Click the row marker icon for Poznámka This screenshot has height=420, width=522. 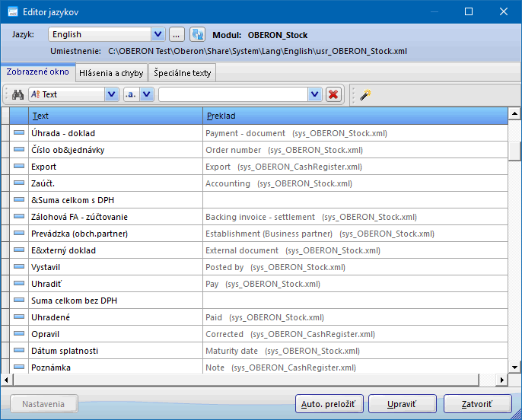(x=19, y=367)
